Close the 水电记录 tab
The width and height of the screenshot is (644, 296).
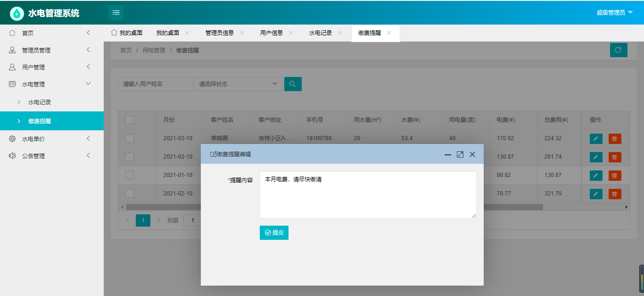point(340,33)
